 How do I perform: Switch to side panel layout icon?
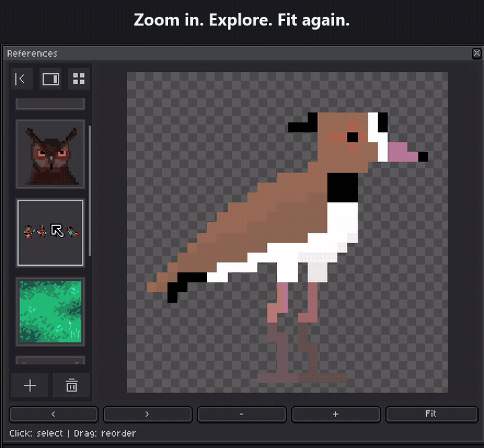50,79
